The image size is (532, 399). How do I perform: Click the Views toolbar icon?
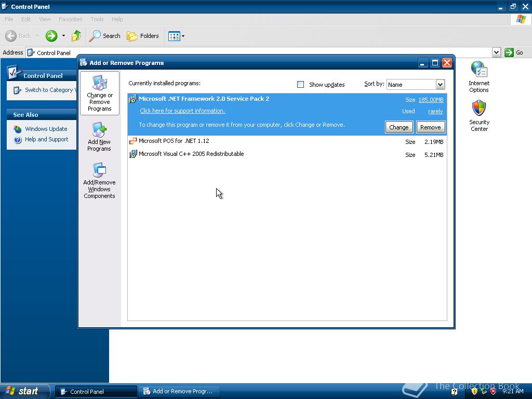[174, 36]
